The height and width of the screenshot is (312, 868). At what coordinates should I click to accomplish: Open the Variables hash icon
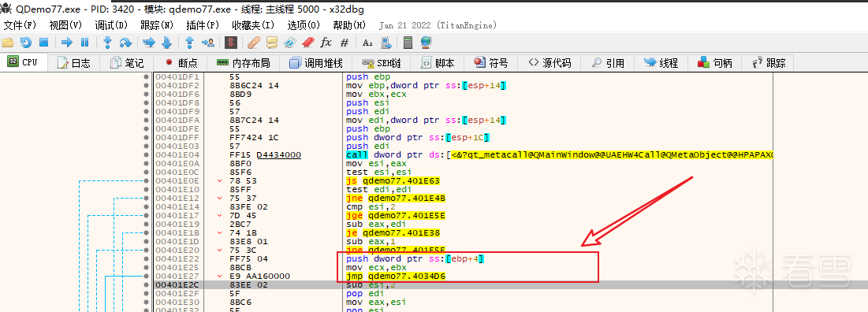tap(344, 42)
